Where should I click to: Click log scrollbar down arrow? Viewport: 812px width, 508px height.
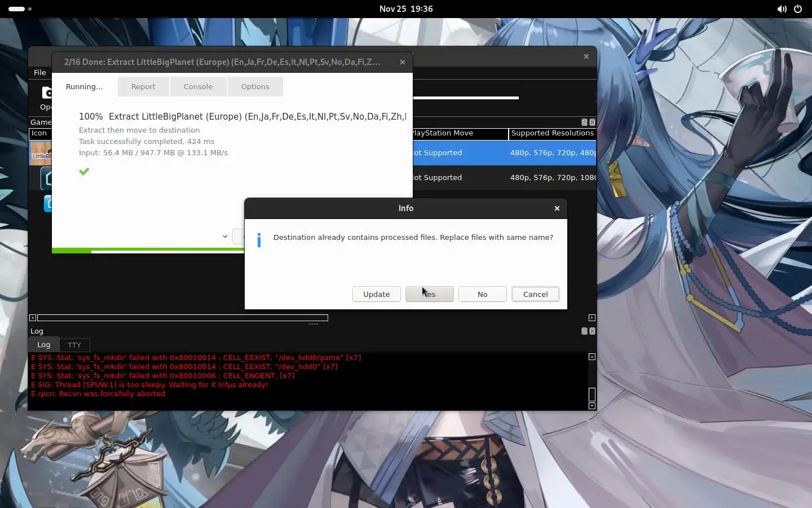(x=592, y=406)
